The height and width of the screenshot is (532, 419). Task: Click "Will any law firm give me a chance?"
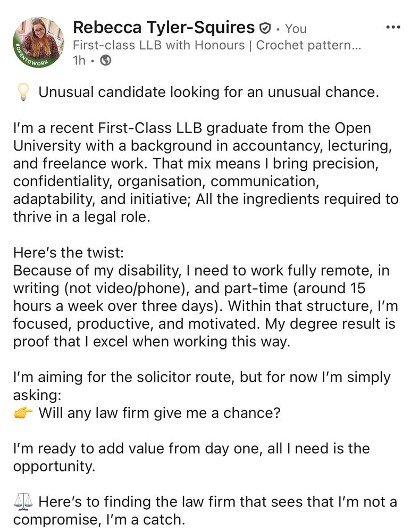coord(159,413)
